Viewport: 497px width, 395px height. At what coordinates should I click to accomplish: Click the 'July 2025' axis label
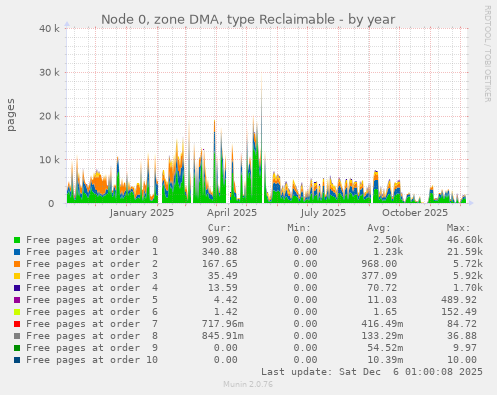[x=323, y=213]
